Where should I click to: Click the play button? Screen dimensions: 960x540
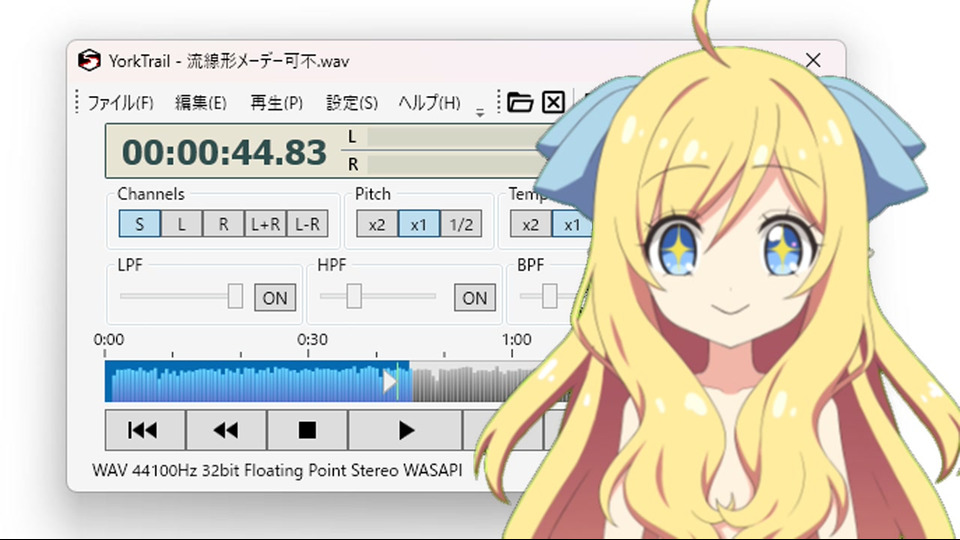[x=405, y=430]
